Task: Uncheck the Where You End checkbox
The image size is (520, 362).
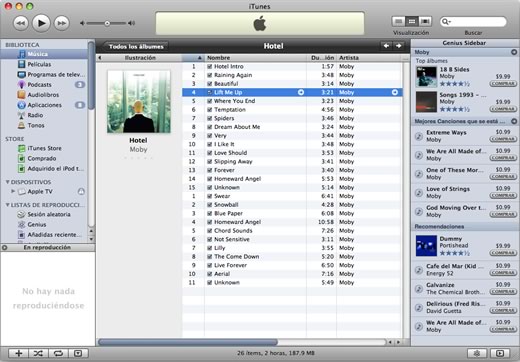Action: coord(210,101)
